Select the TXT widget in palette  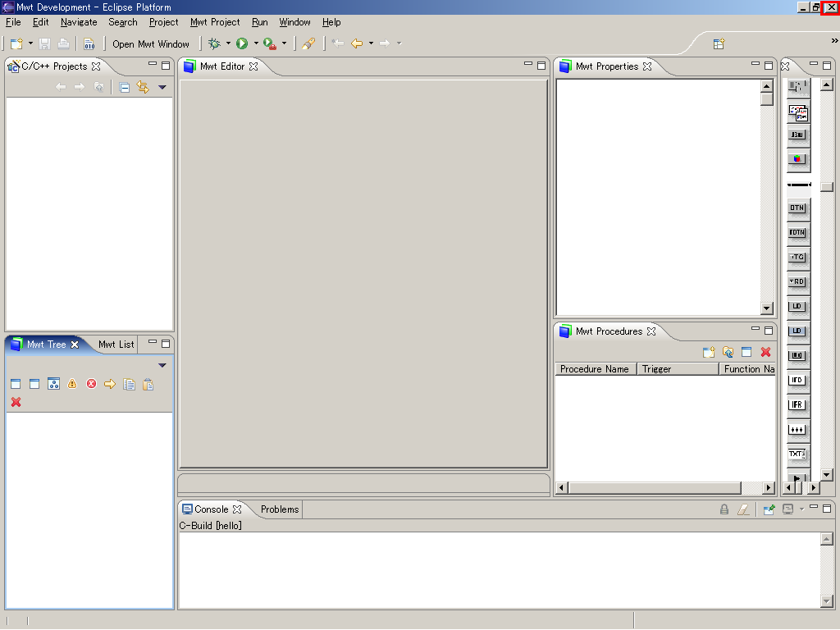click(797, 454)
